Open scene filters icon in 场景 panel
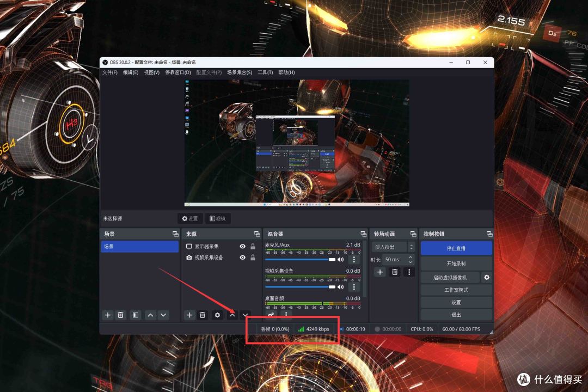The width and height of the screenshot is (588, 392). click(x=136, y=315)
